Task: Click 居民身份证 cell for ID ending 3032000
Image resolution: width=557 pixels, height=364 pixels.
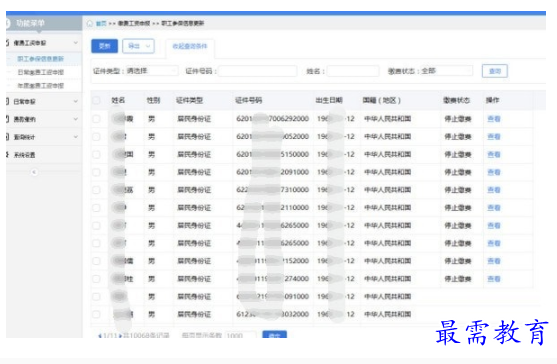Action: (194, 314)
